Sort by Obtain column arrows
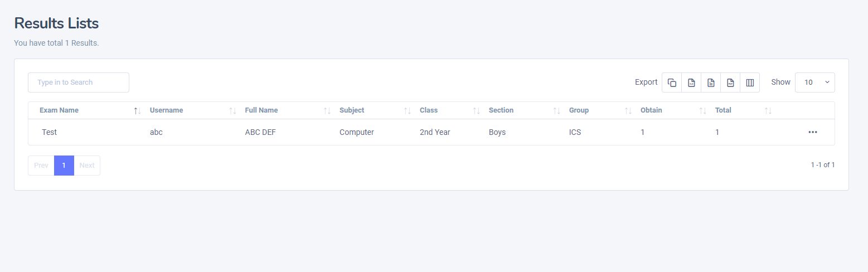Image resolution: width=868 pixels, height=272 pixels. click(703, 111)
